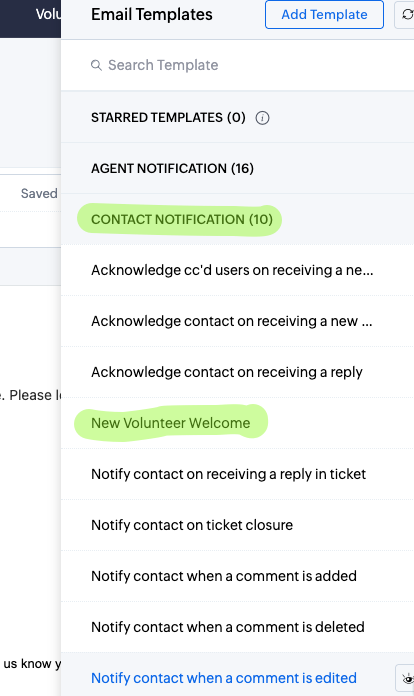Viewport: 414px width, 696px height.
Task: Click the info icon near Starred Templates
Action: click(262, 118)
